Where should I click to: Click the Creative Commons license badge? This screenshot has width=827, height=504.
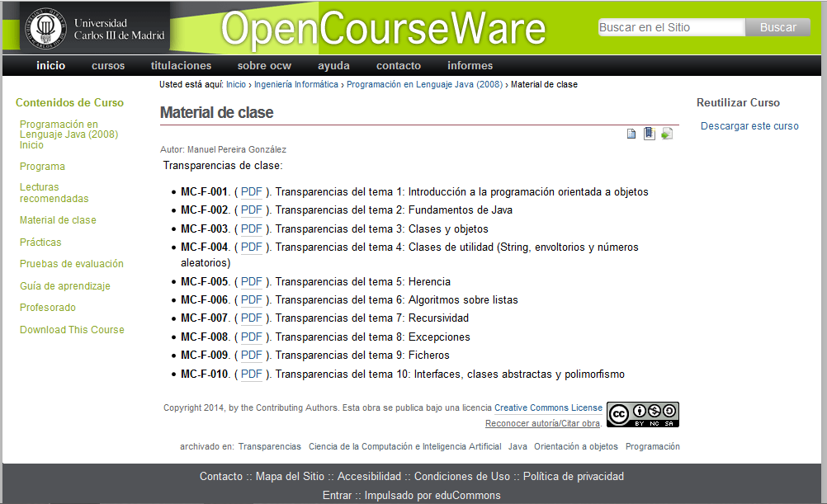642,414
